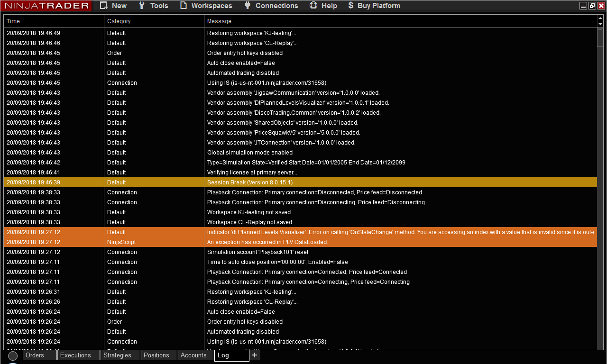Select the Playback Connection 'Price feed=Connected' message
607x364 pixels.
[307, 272]
